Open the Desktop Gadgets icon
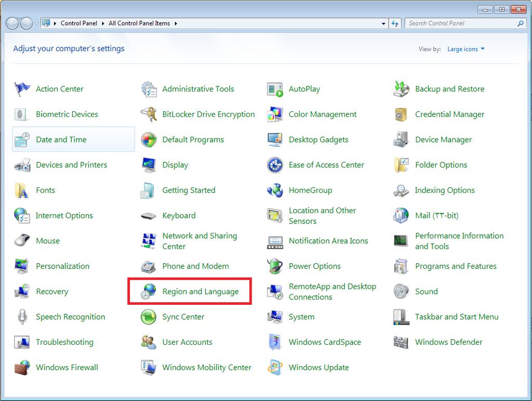Viewport: 532px width, 401px height. tap(275, 139)
